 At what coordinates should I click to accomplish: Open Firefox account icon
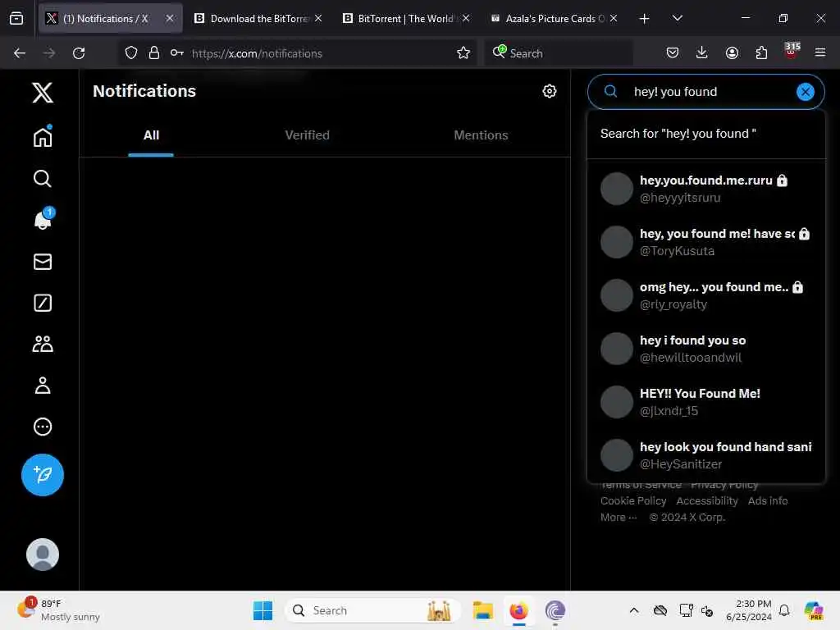click(732, 52)
